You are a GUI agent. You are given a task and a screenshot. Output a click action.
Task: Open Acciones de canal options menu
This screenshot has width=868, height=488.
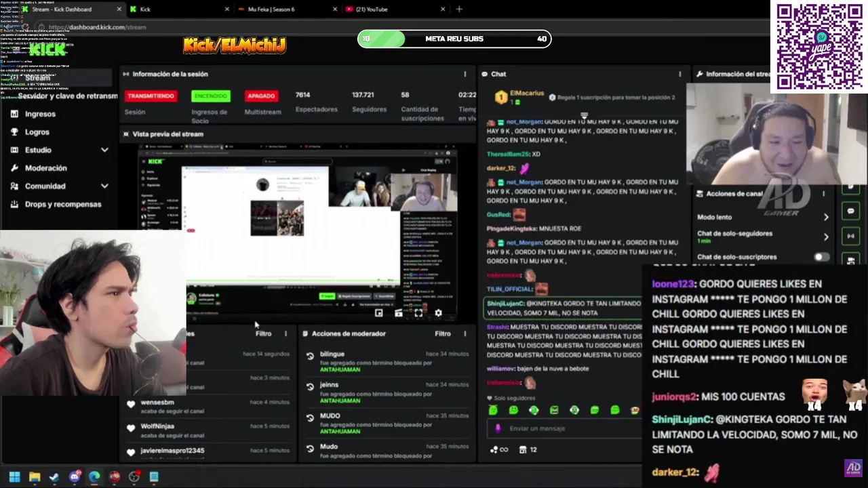click(x=823, y=194)
